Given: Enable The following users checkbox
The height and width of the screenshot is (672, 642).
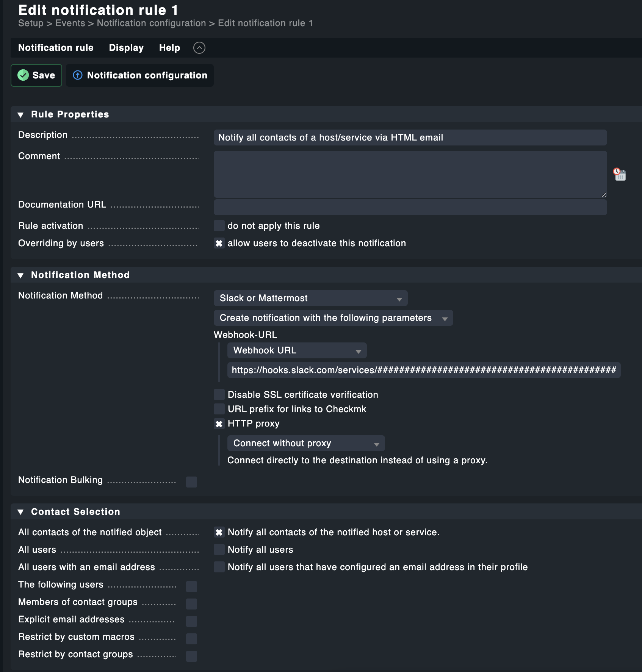Looking at the screenshot, I should point(191,586).
